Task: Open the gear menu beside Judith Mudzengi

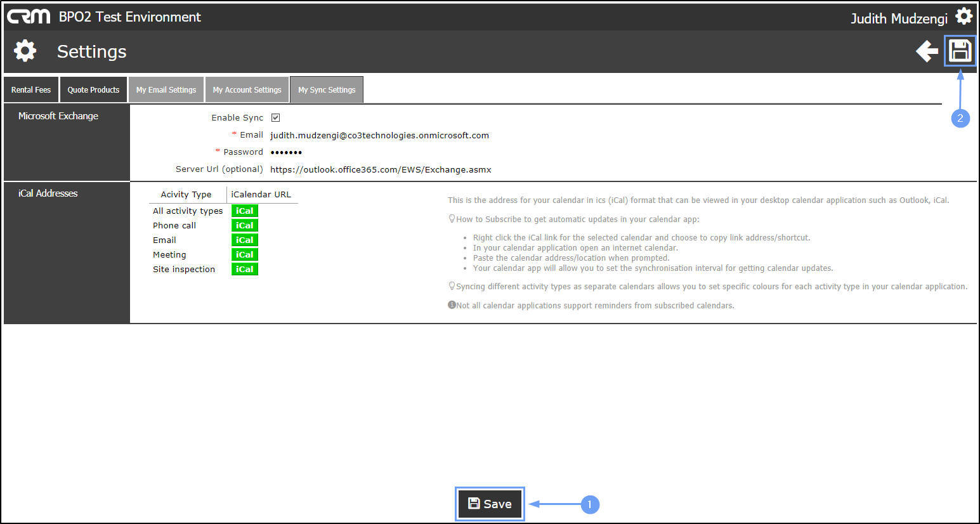Action: click(x=964, y=16)
